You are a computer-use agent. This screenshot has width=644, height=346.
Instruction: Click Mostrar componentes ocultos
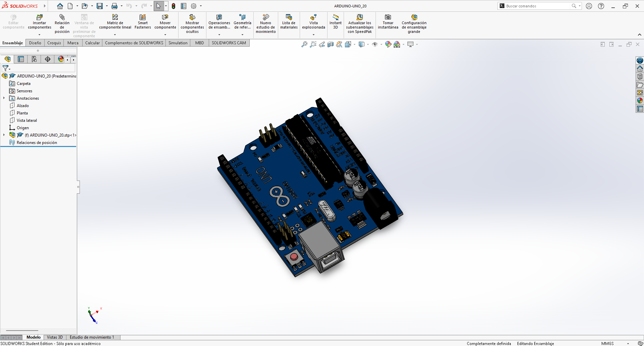tap(192, 24)
